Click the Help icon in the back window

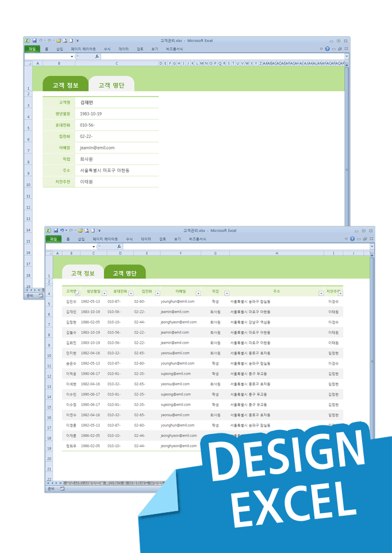(x=327, y=49)
